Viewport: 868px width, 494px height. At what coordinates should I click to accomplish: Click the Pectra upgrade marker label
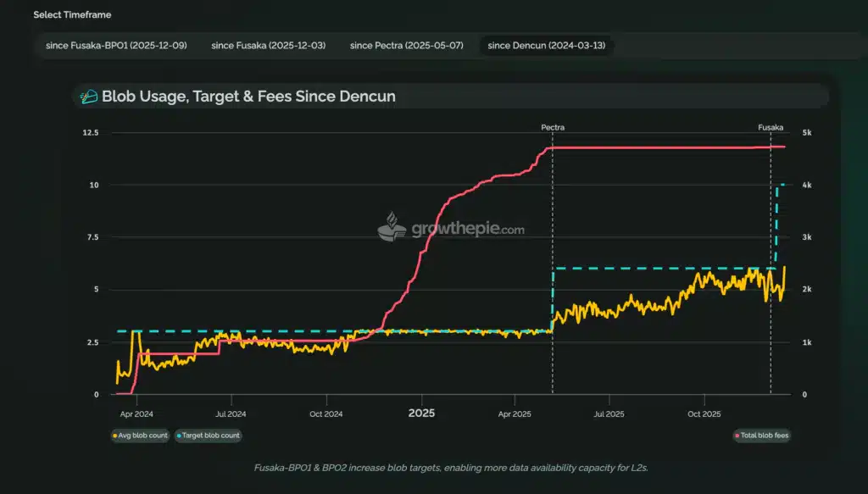coord(553,127)
